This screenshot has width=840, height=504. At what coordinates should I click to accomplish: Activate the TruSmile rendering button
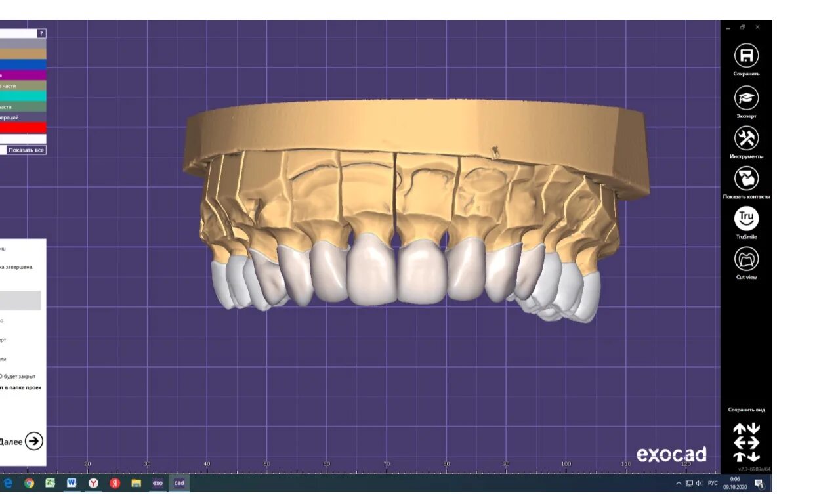pyautogui.click(x=746, y=219)
